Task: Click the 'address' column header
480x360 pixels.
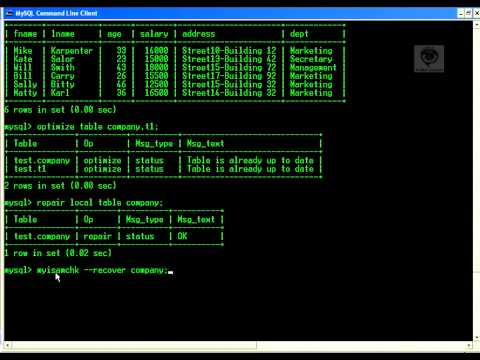Action: [199, 34]
